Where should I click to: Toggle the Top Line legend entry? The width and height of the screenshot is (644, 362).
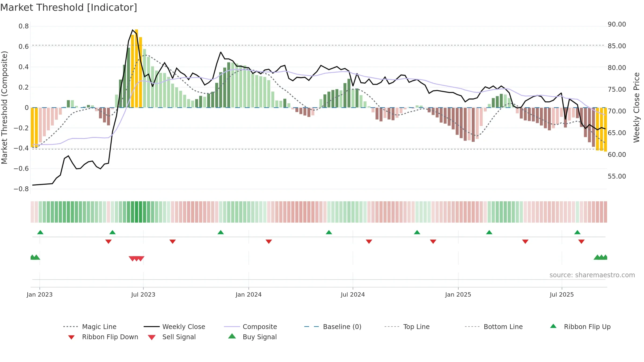point(407,327)
